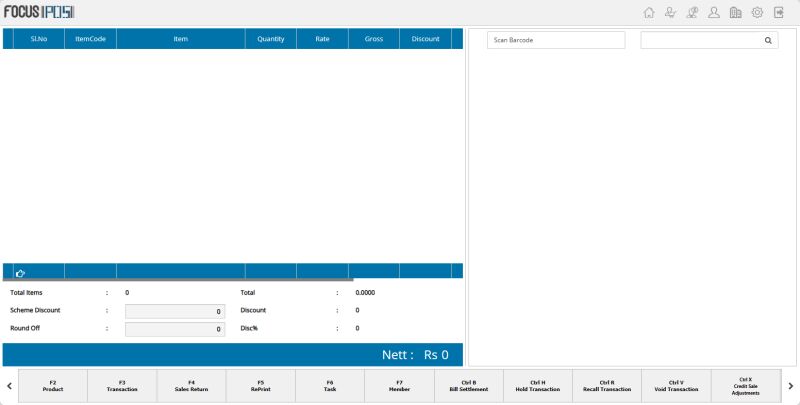Click Ctrl V Void Transaction
The height and width of the screenshot is (405, 800).
pos(676,385)
